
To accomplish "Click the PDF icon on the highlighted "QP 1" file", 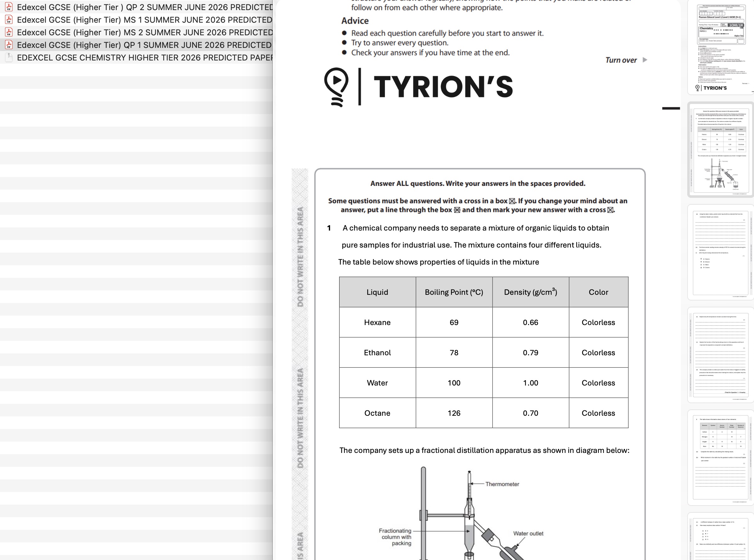I will pos(8,45).
